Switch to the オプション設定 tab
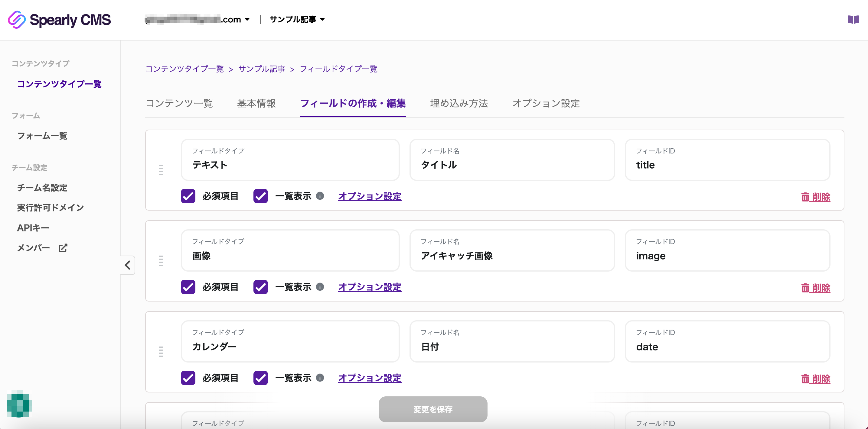 pos(546,103)
